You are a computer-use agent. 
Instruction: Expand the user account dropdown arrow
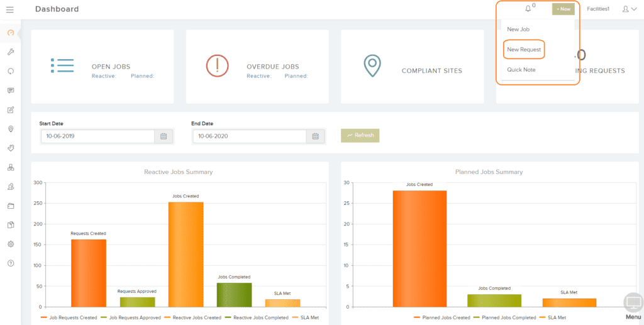pos(635,9)
